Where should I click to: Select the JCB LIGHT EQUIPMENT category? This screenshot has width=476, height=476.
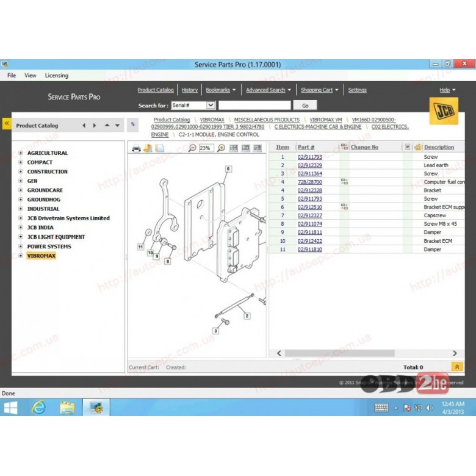56,237
